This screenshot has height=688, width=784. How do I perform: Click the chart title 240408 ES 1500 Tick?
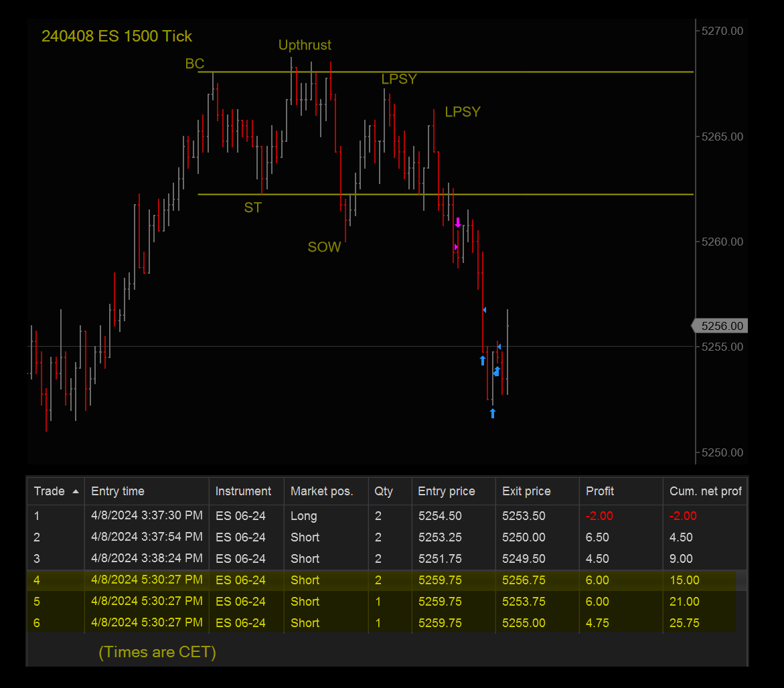[116, 36]
